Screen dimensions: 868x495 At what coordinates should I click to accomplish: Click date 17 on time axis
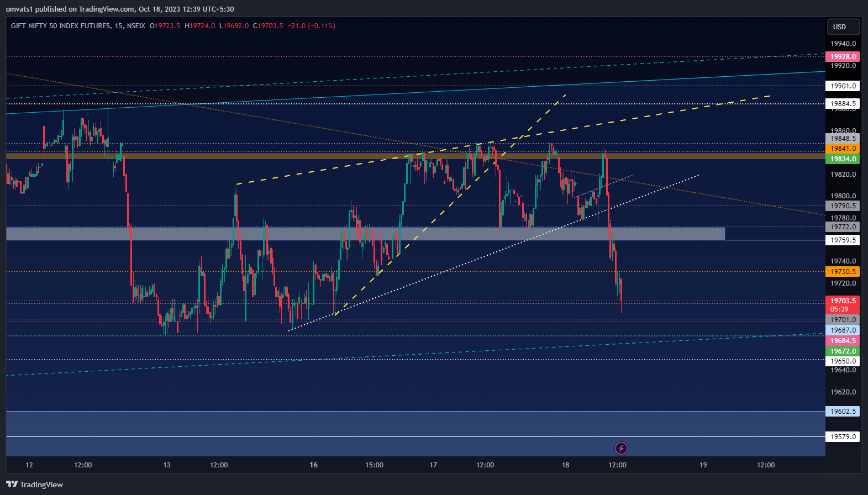pos(433,465)
